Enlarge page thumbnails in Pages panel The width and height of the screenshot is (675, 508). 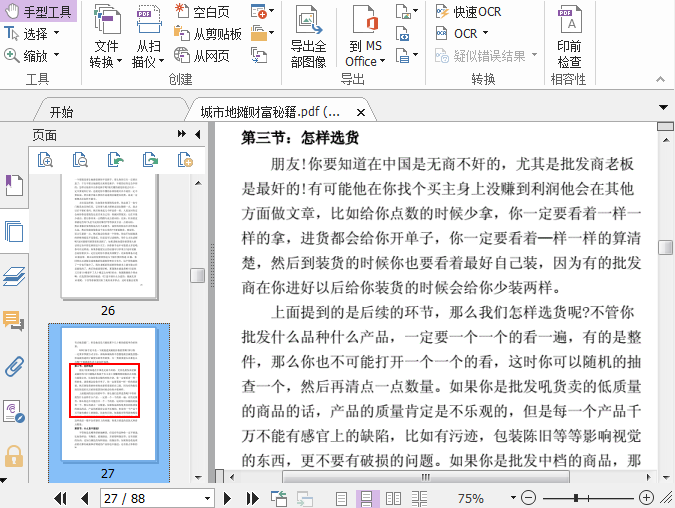click(45, 160)
